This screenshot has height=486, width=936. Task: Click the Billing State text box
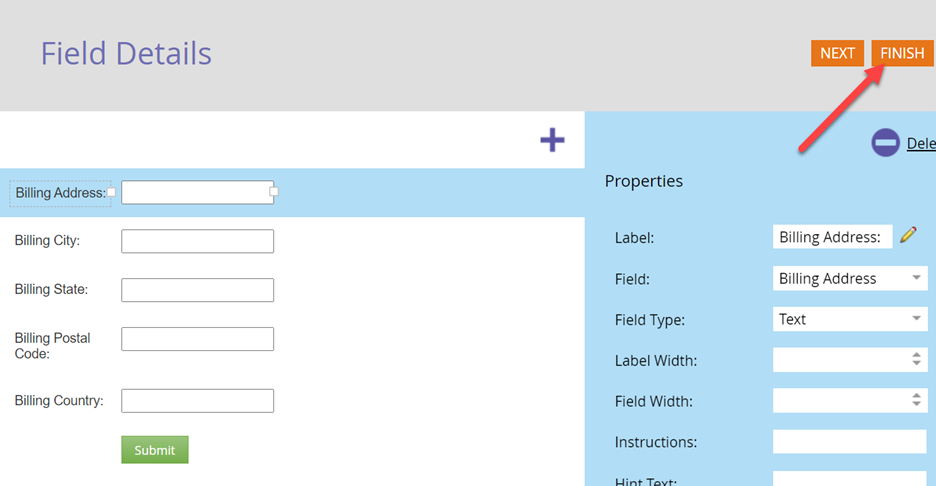(198, 290)
